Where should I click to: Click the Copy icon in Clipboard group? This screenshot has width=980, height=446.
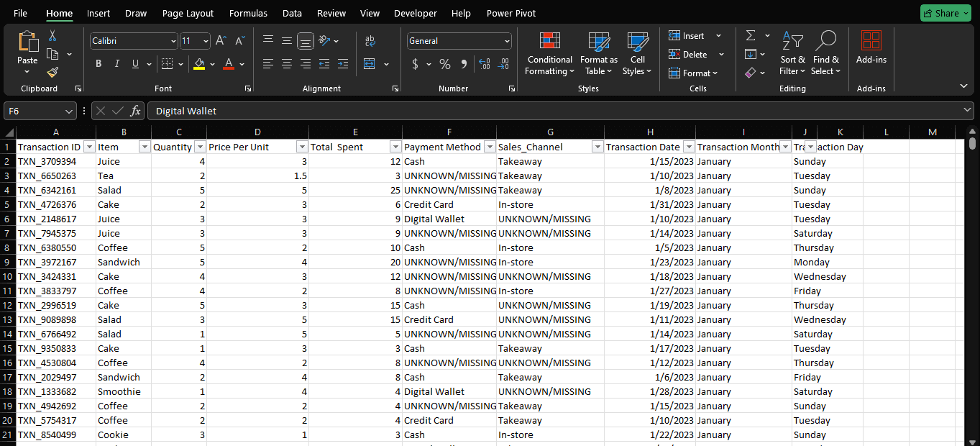tap(52, 54)
